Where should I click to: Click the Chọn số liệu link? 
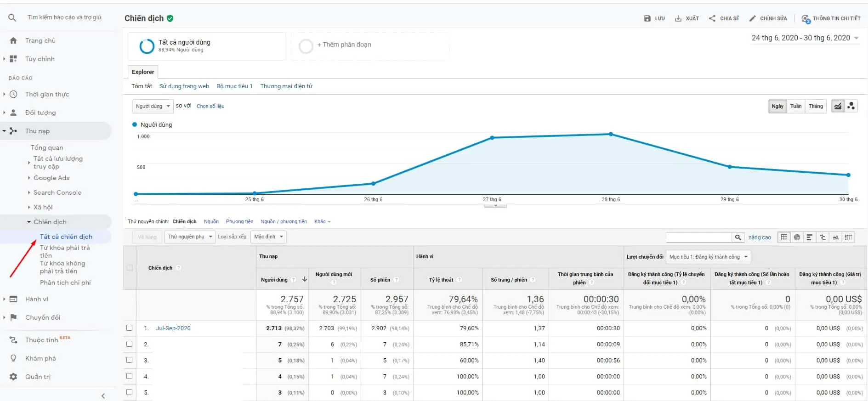point(210,106)
